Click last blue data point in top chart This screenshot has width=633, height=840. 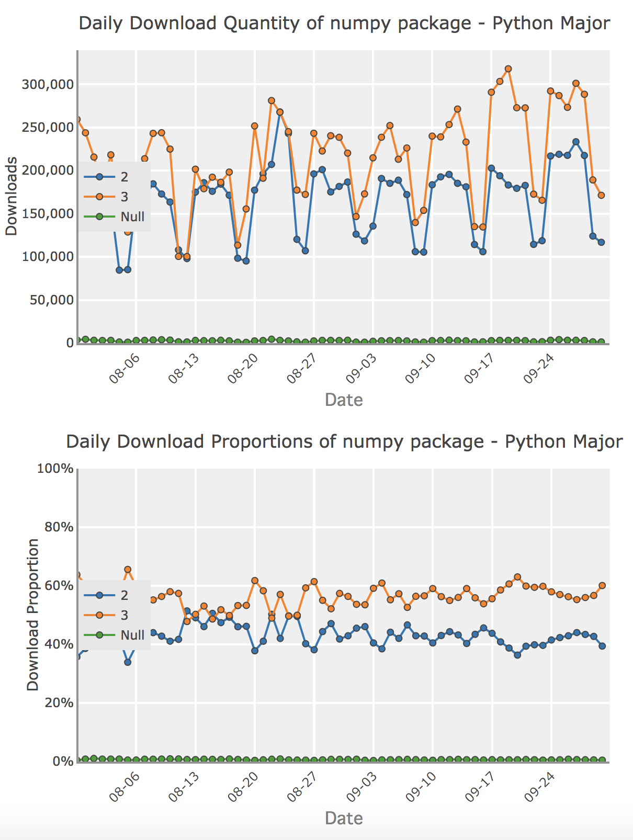pyautogui.click(x=601, y=242)
